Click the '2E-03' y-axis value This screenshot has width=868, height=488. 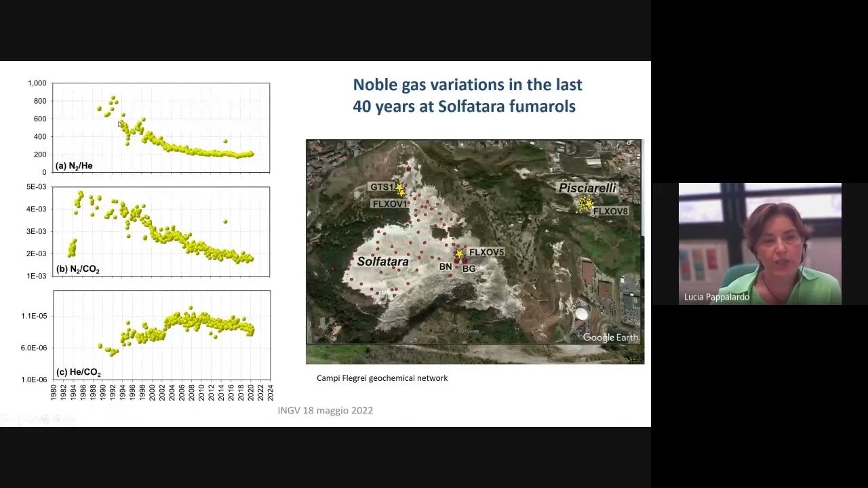(37, 253)
